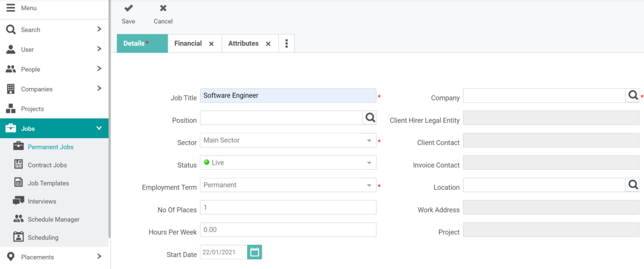This screenshot has height=269, width=644.
Task: Expand the Placements submenu chevron
Action: coord(99,256)
